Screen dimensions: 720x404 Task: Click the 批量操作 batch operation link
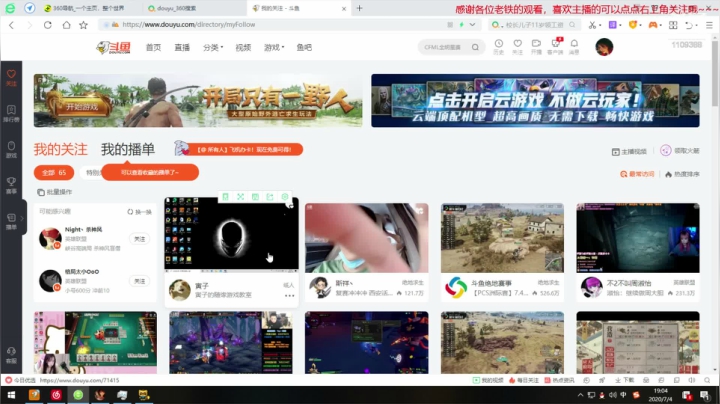pos(55,192)
